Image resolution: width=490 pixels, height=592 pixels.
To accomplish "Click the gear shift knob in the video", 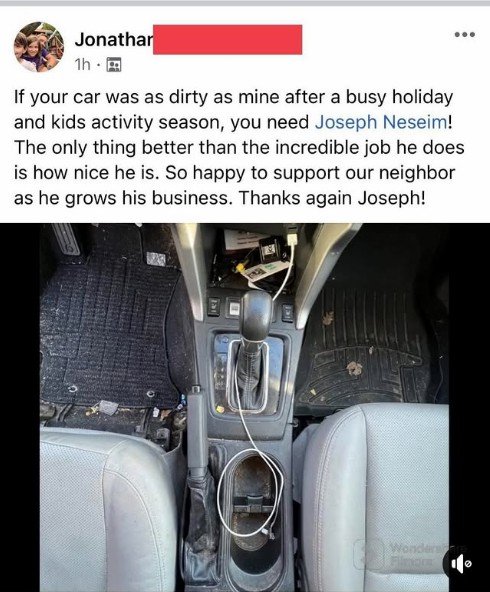I will (257, 314).
